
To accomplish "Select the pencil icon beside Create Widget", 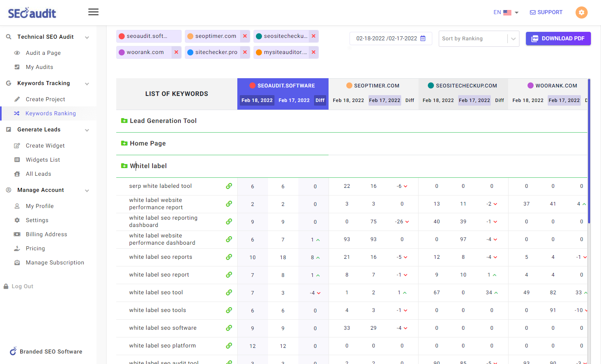I will click(x=17, y=146).
